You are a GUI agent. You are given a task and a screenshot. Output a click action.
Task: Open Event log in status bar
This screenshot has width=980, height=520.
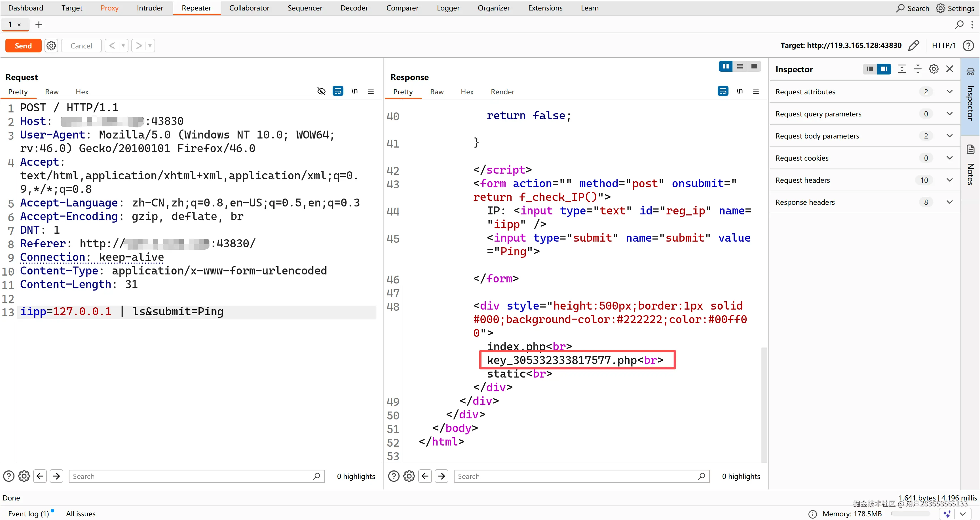[x=29, y=513]
